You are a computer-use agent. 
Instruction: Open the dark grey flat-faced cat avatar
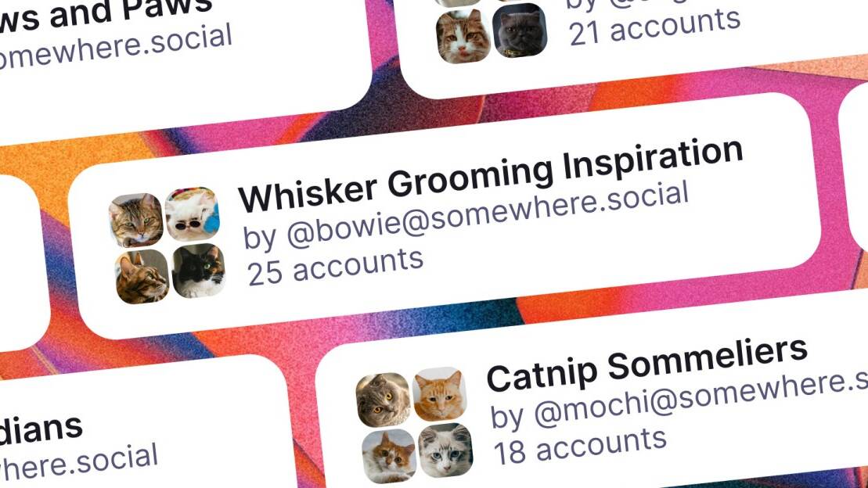point(520,30)
